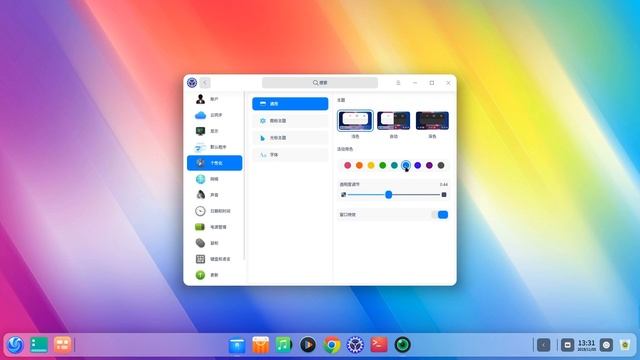
Task: Click the round power button in dock
Action: (606, 345)
